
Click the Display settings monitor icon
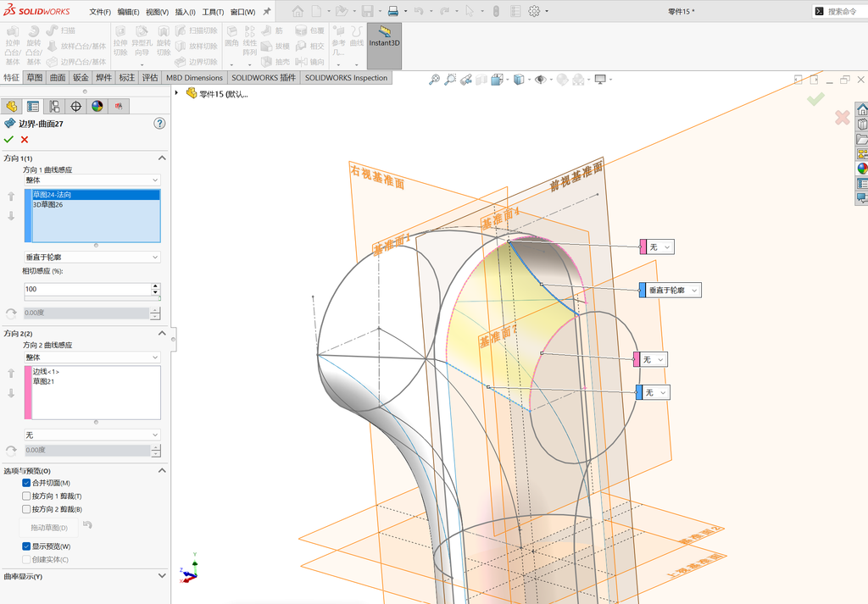coord(600,80)
